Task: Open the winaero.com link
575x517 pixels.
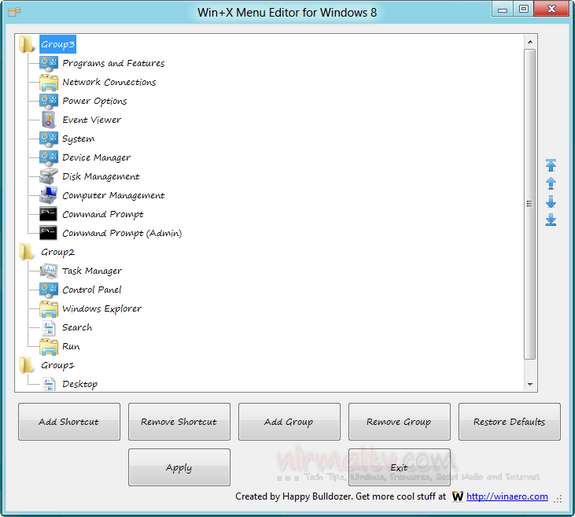Action: click(507, 496)
